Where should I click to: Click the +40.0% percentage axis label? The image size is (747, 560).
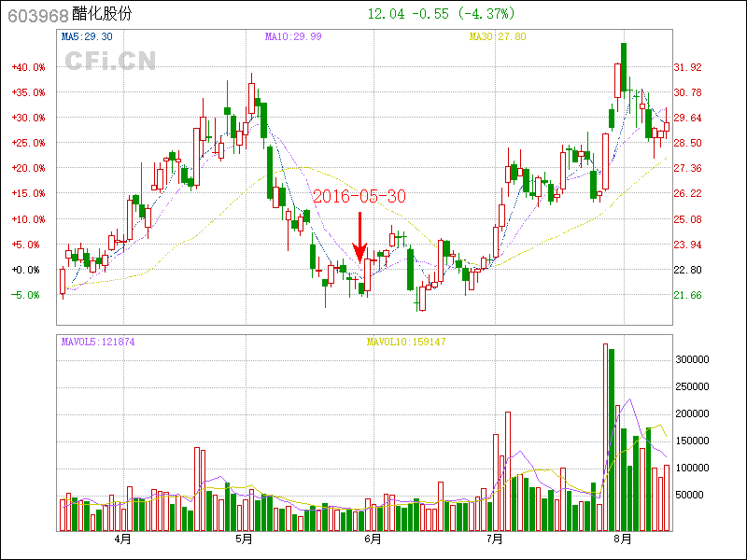pos(28,67)
